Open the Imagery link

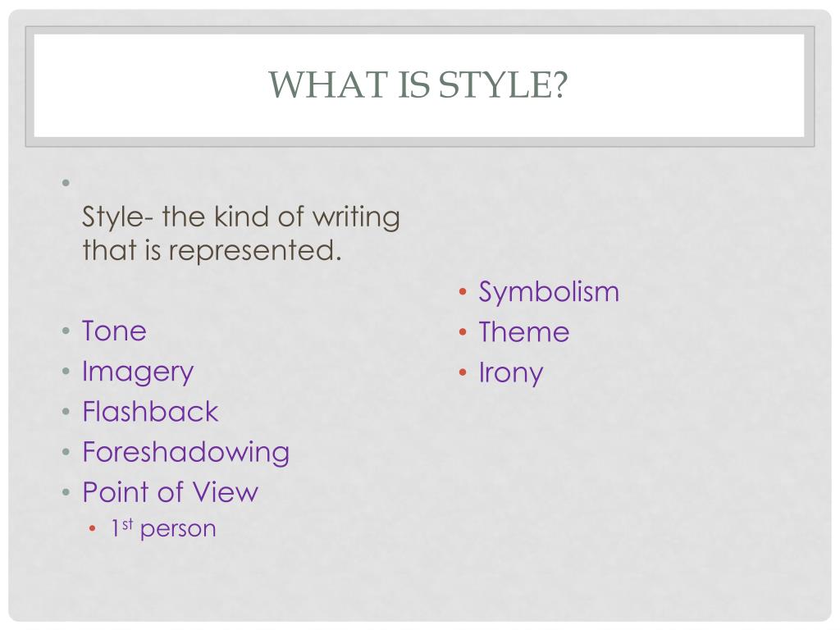pos(138,372)
